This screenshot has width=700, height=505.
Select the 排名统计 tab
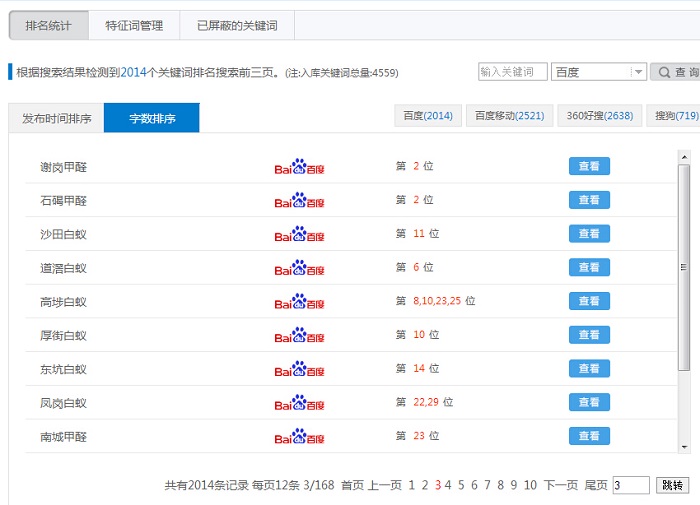47,26
